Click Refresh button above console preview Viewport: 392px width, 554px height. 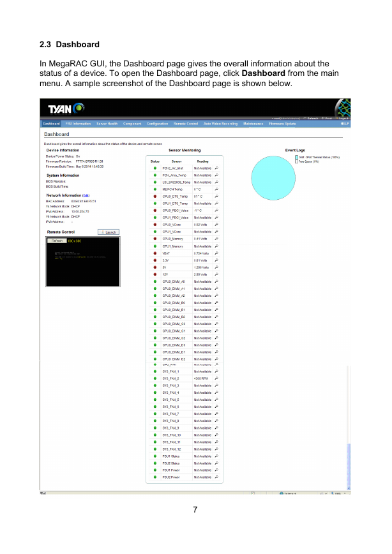point(57,241)
